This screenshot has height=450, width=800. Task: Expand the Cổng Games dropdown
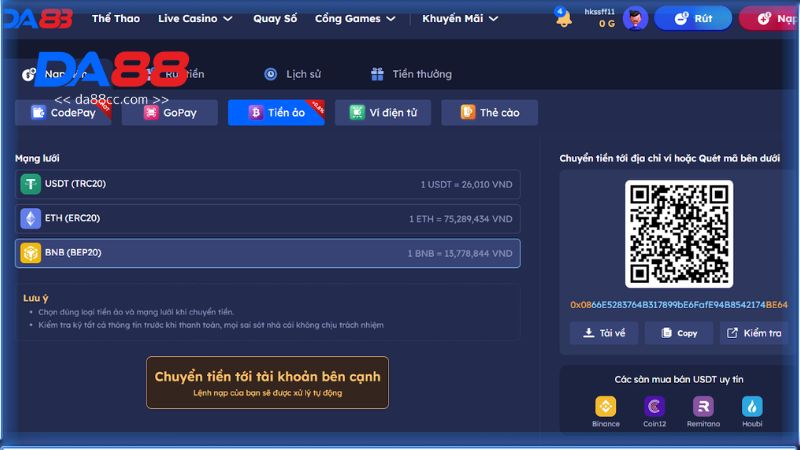coord(355,18)
